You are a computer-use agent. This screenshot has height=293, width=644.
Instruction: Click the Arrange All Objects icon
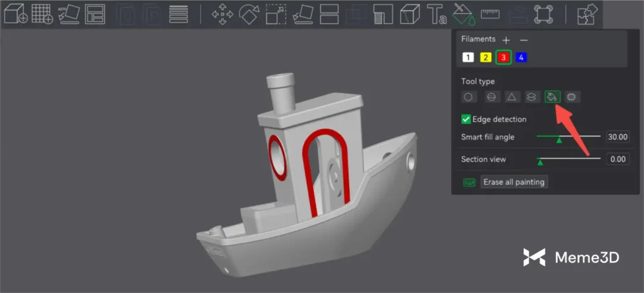(96, 14)
